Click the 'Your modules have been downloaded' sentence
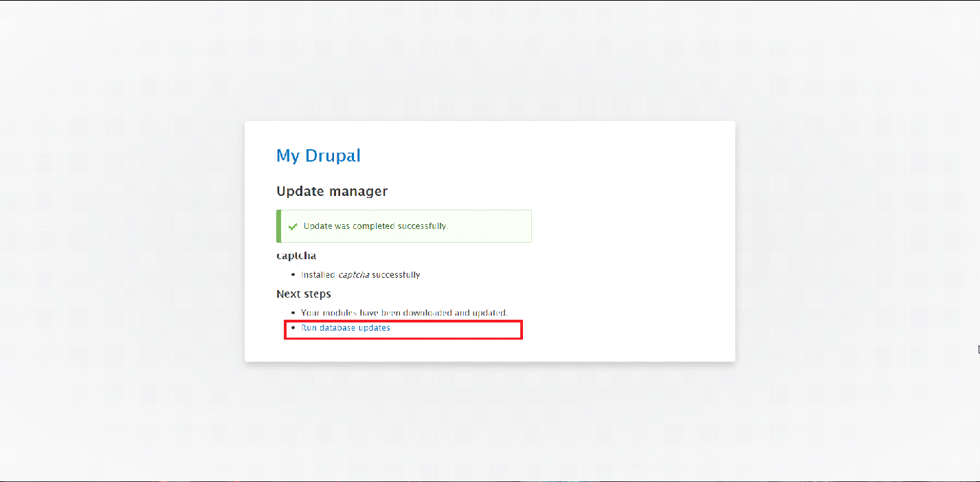Image resolution: width=980 pixels, height=482 pixels. pyautogui.click(x=404, y=313)
